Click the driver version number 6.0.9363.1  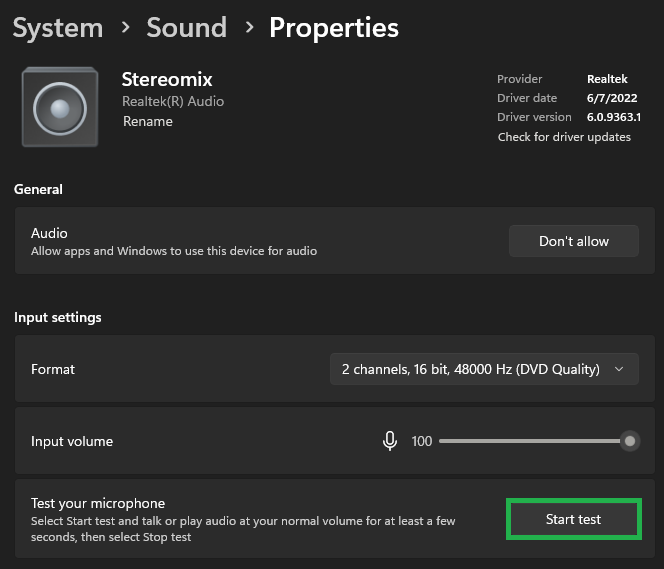[x=614, y=117]
